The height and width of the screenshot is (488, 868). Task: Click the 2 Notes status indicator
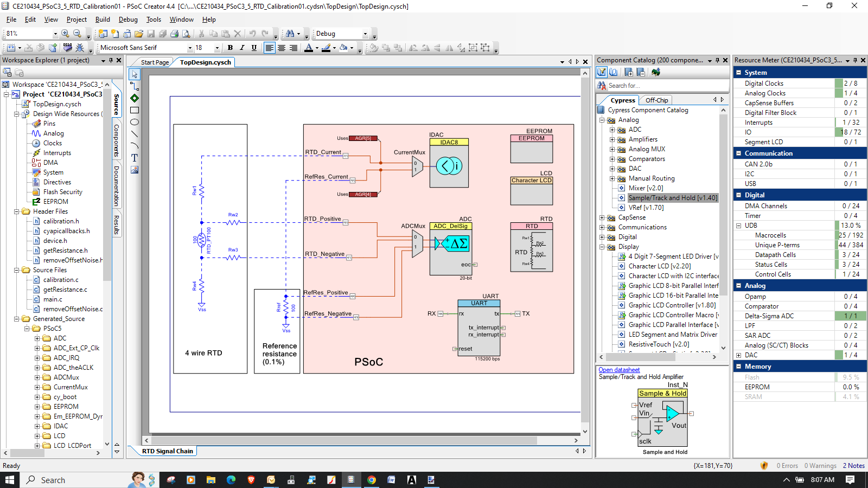(854, 466)
